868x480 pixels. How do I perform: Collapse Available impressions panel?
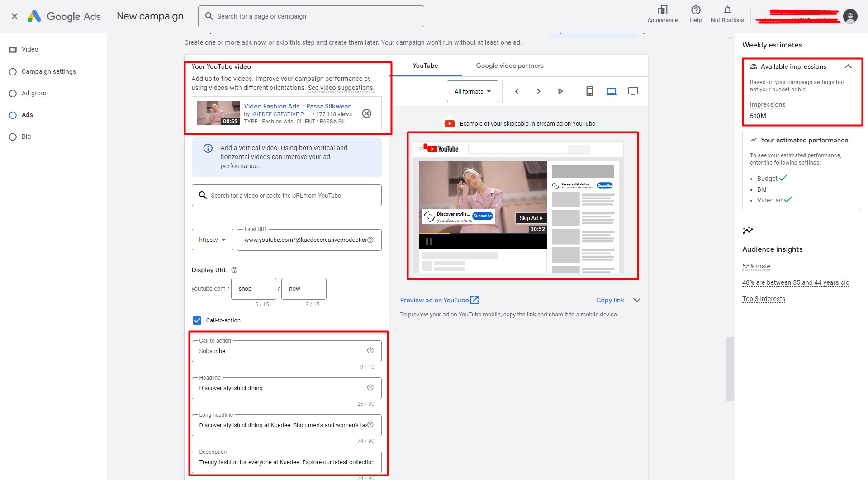pos(848,66)
